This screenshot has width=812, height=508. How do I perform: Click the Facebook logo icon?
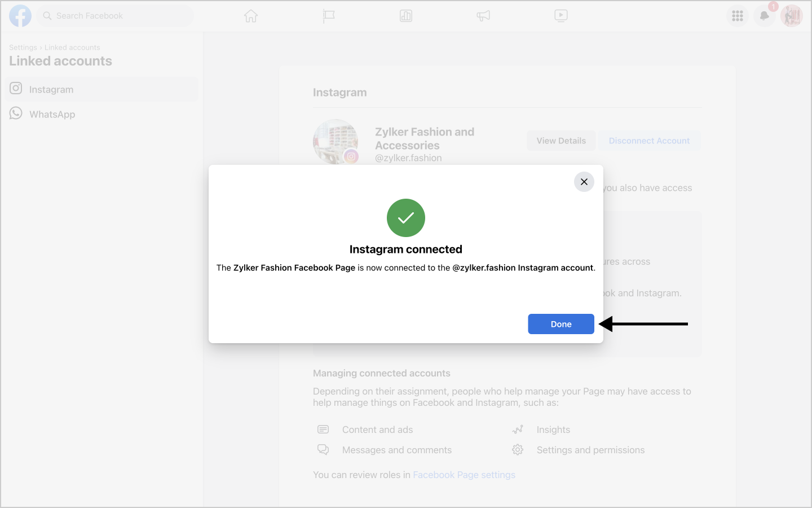click(20, 16)
